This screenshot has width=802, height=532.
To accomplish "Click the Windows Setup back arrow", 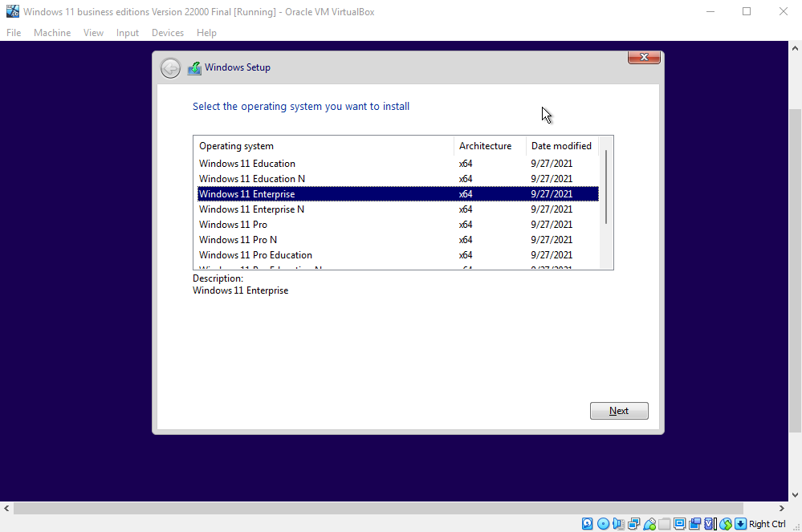I will [170, 68].
